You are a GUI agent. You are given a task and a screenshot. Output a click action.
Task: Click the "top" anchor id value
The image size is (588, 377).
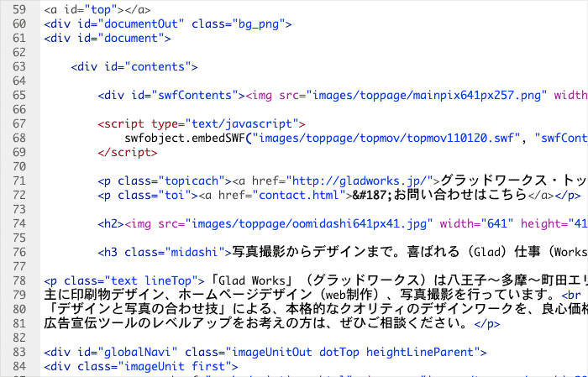point(101,10)
